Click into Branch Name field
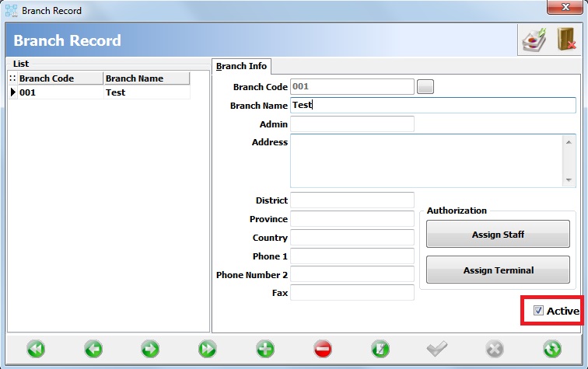588x369 pixels. point(433,106)
